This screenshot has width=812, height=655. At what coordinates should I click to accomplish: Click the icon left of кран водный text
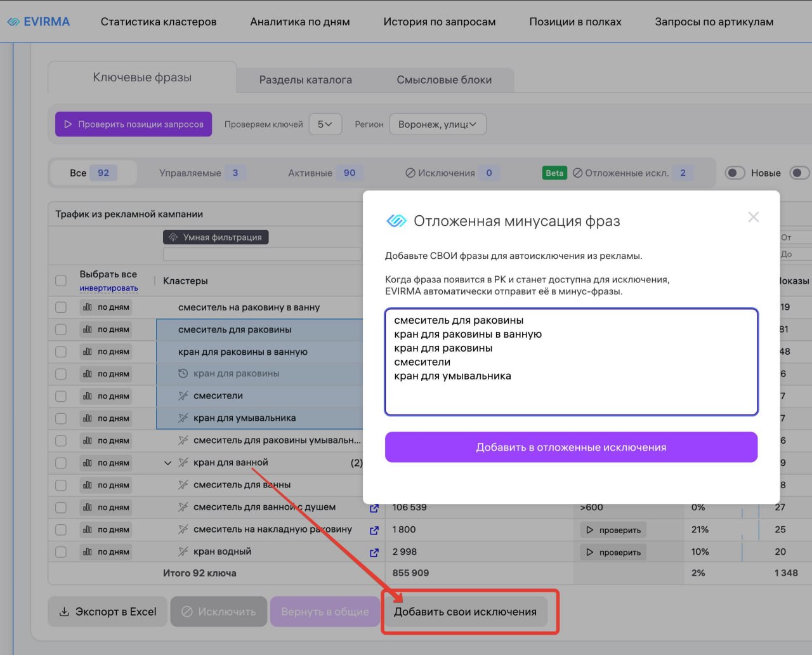pyautogui.click(x=183, y=552)
